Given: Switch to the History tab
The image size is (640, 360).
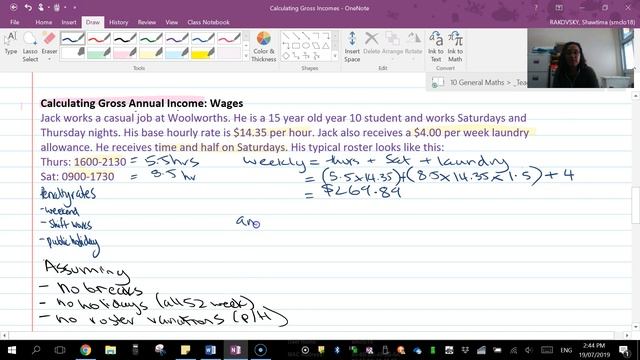Looking at the screenshot, I should 118,22.
